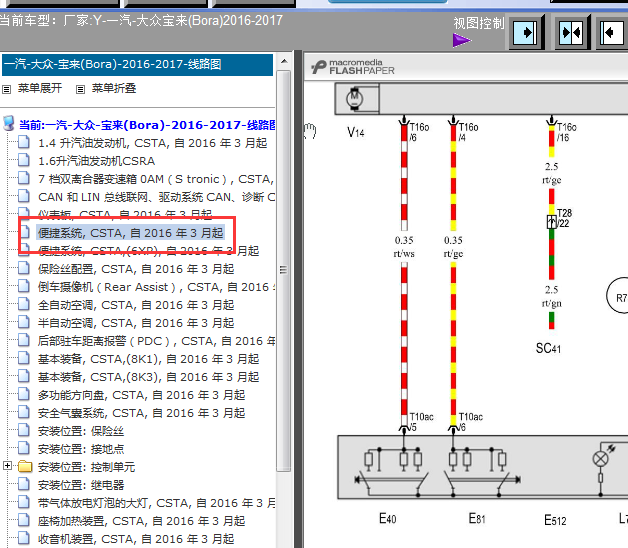The height and width of the screenshot is (548, 628).
Task: Click the 2.5 rt/gn wire label
Action: tap(552, 296)
